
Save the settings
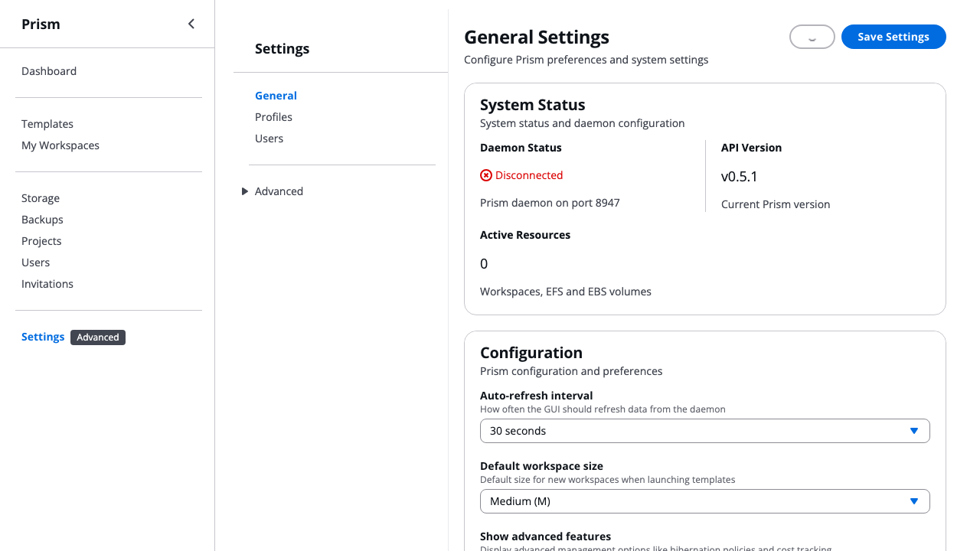pyautogui.click(x=893, y=37)
